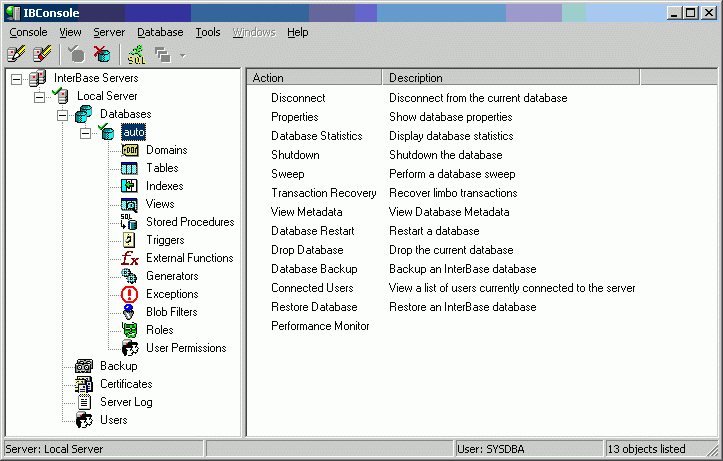
Task: Open the Tools menu
Action: coord(207,32)
